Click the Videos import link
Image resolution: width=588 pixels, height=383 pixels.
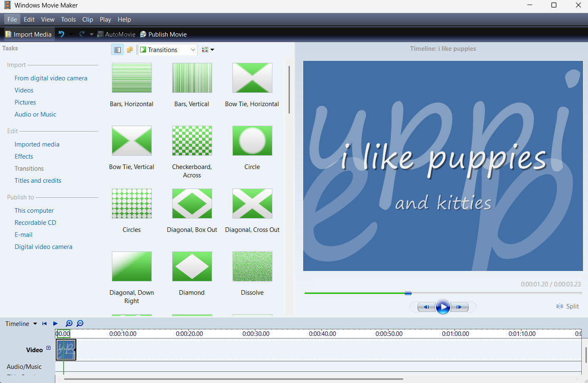pos(24,90)
